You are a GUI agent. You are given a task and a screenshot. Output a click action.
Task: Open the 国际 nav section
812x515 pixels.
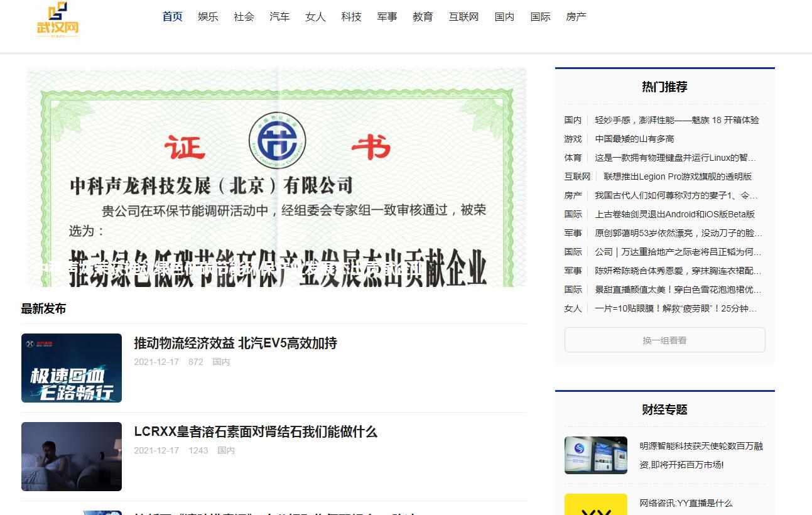540,17
